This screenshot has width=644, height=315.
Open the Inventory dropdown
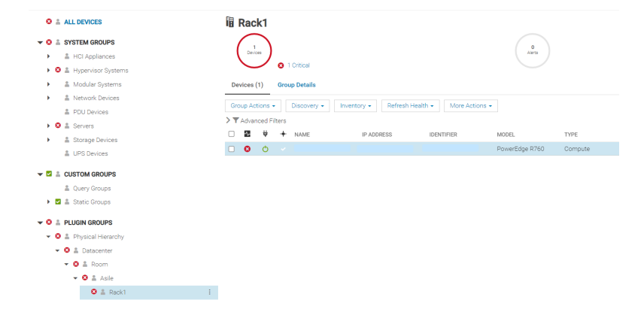[x=356, y=105]
